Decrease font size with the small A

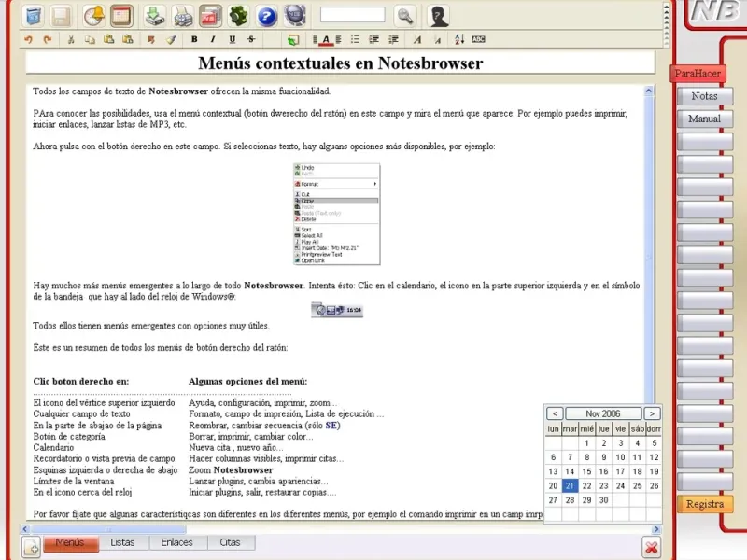[437, 40]
